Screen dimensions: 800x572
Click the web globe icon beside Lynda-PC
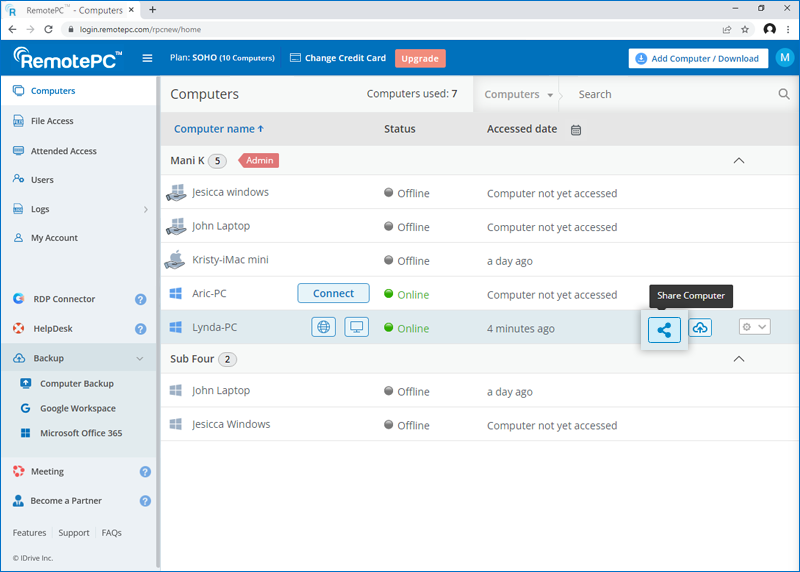tap(323, 328)
